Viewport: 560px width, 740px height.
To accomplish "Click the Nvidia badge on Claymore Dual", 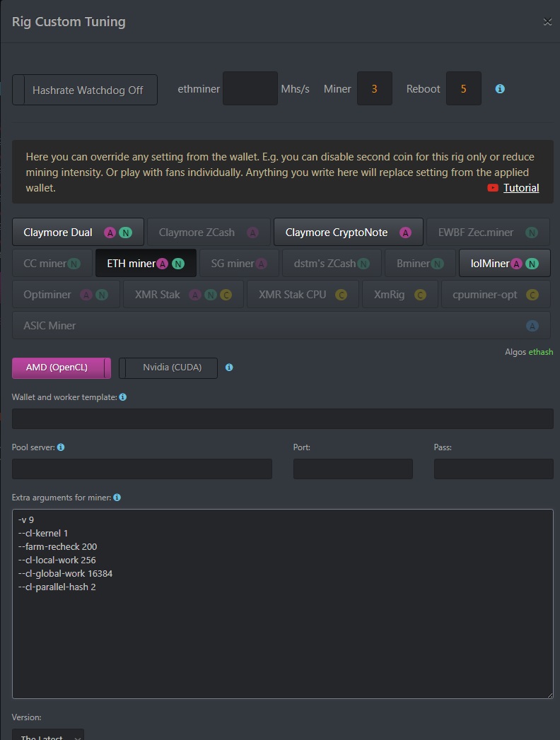I will coord(126,233).
